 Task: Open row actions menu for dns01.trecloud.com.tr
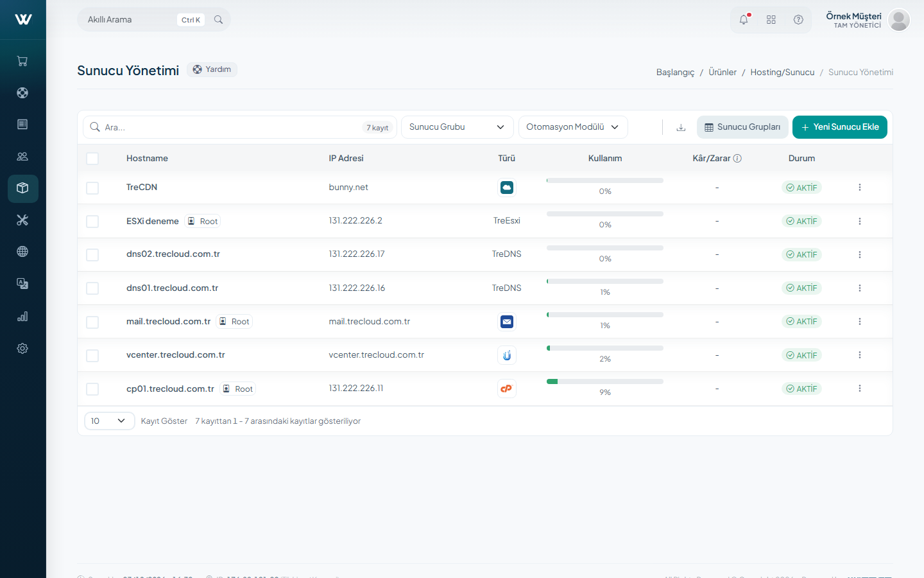click(860, 288)
